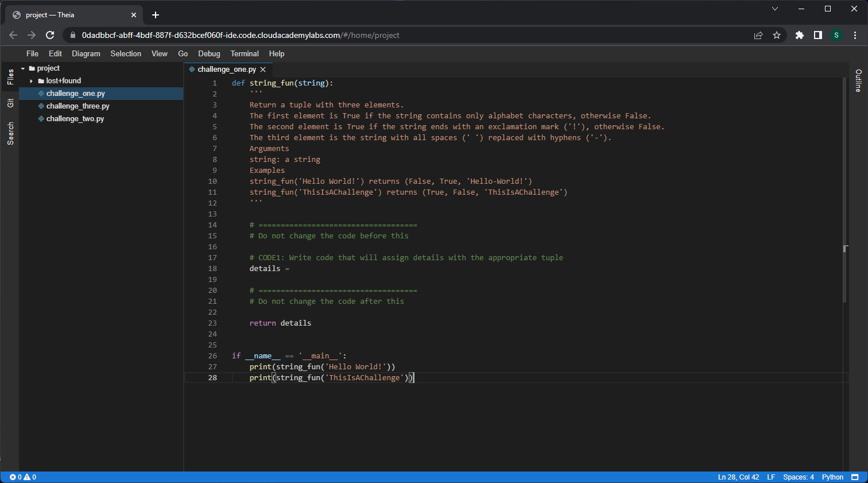The image size is (868, 483).
Task: Select challenge_one.py in file tree
Action: [x=101, y=94]
